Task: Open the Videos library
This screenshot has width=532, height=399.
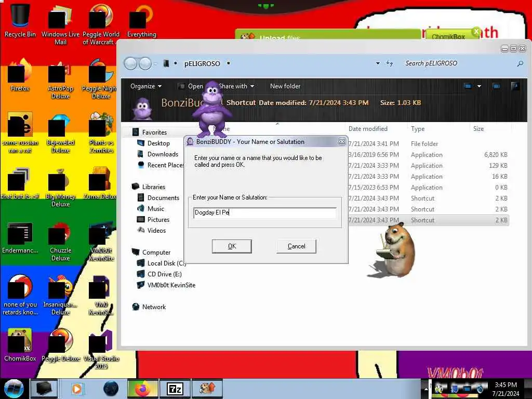Action: click(x=156, y=230)
